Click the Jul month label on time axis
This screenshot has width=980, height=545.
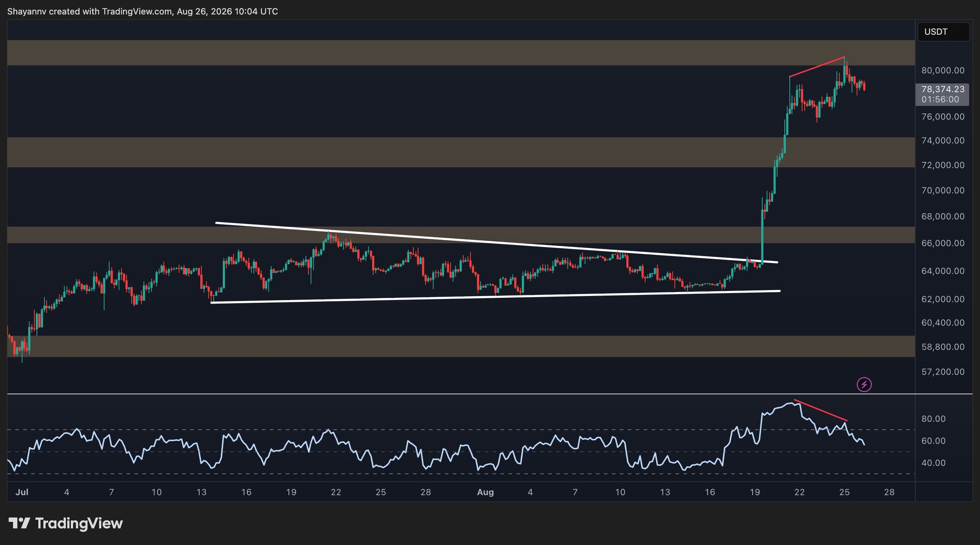(22, 492)
